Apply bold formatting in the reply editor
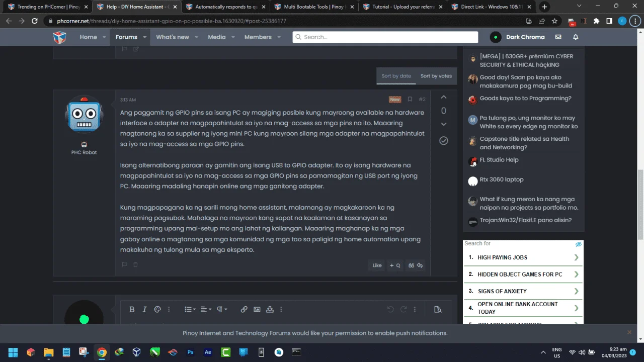The height and width of the screenshot is (362, 644). (x=132, y=310)
